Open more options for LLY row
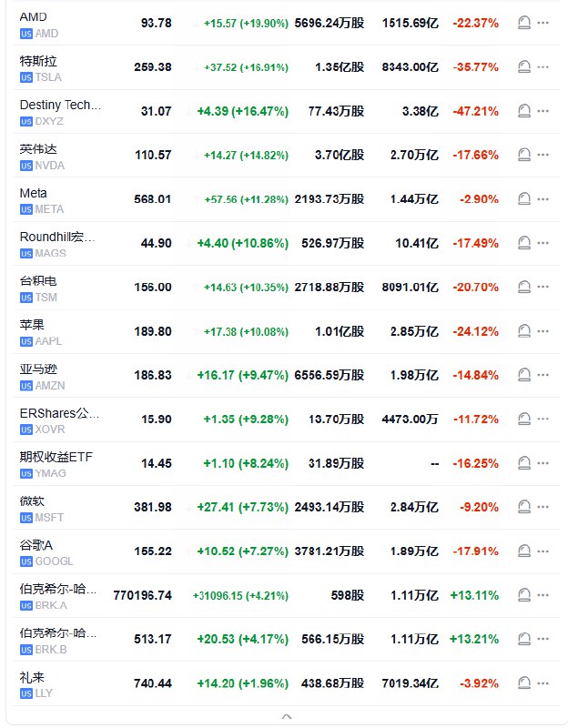The width and height of the screenshot is (568, 728). coord(543,683)
